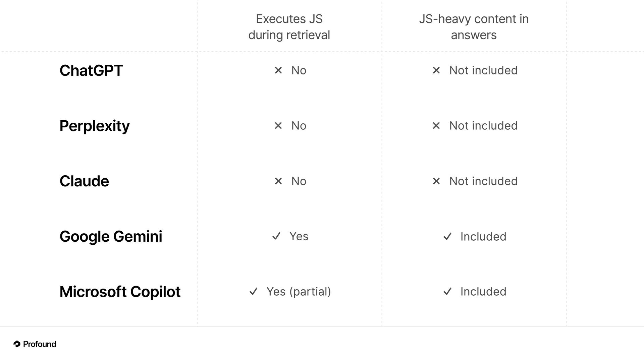The image size is (644, 362).
Task: Click the X icon next to Perplexity's No
Action: pyautogui.click(x=278, y=126)
